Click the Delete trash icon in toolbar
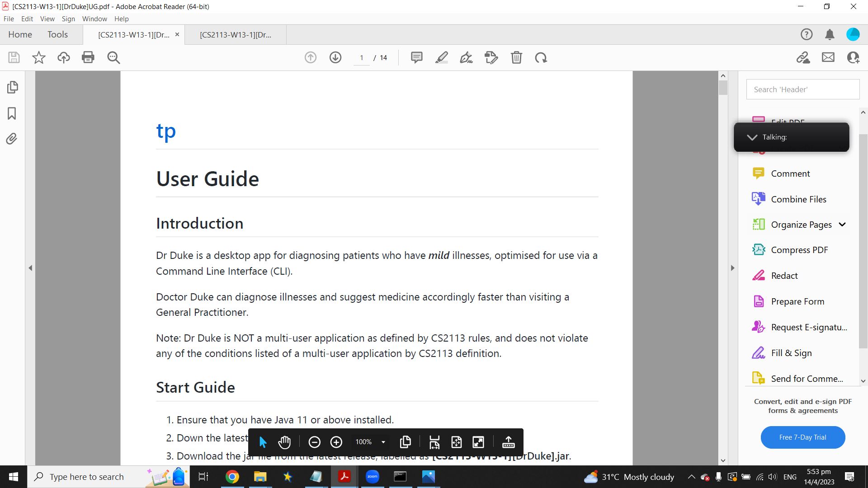The height and width of the screenshot is (488, 868). [516, 57]
